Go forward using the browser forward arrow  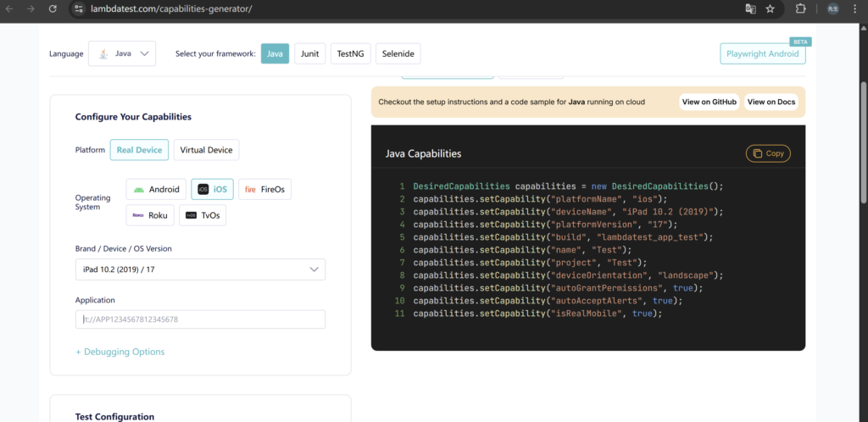pyautogui.click(x=31, y=8)
